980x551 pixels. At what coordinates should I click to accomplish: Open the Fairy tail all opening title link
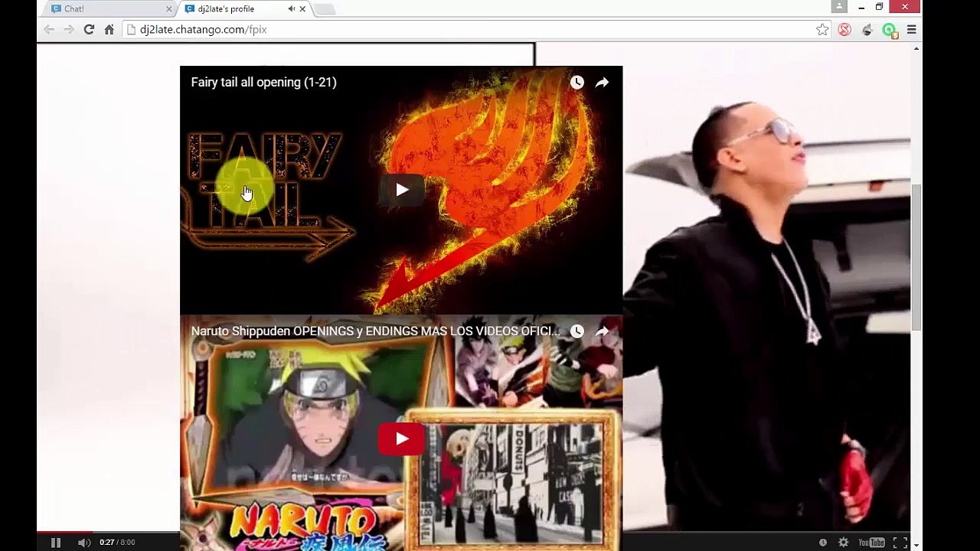pos(263,82)
